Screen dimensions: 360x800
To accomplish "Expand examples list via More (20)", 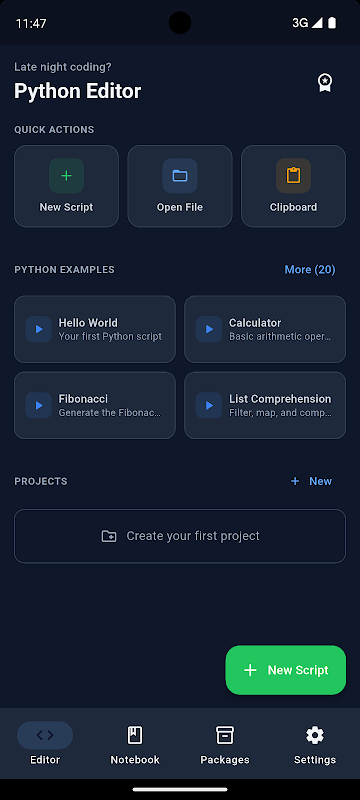I will coord(310,269).
